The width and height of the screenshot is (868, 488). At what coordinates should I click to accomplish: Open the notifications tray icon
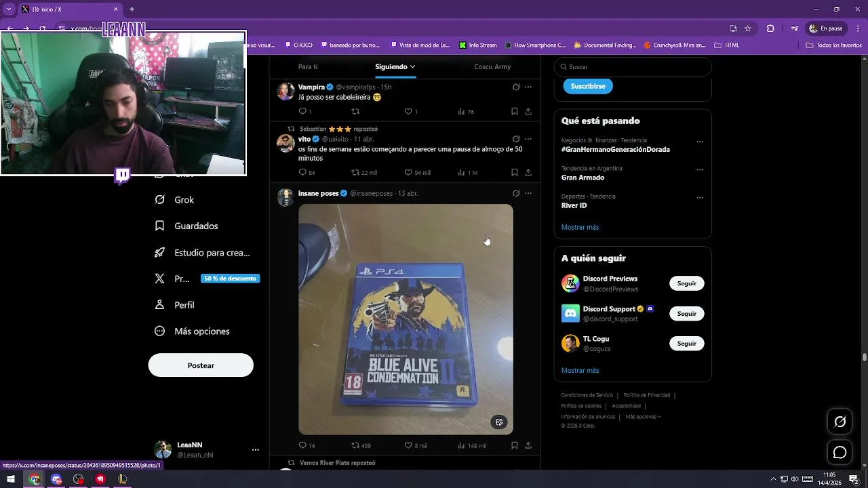pyautogui.click(x=854, y=479)
